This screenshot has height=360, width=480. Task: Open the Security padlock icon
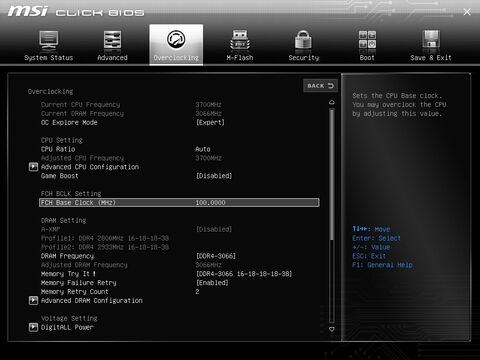click(x=303, y=40)
